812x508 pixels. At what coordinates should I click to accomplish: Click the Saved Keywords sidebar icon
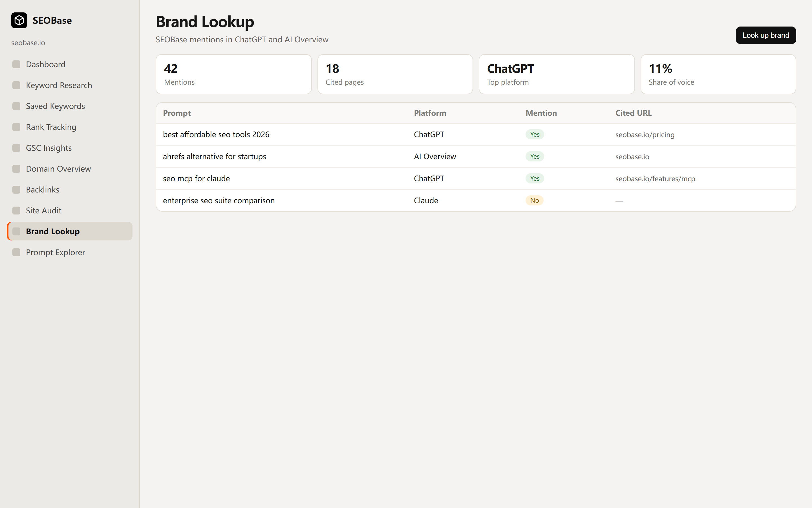click(16, 106)
